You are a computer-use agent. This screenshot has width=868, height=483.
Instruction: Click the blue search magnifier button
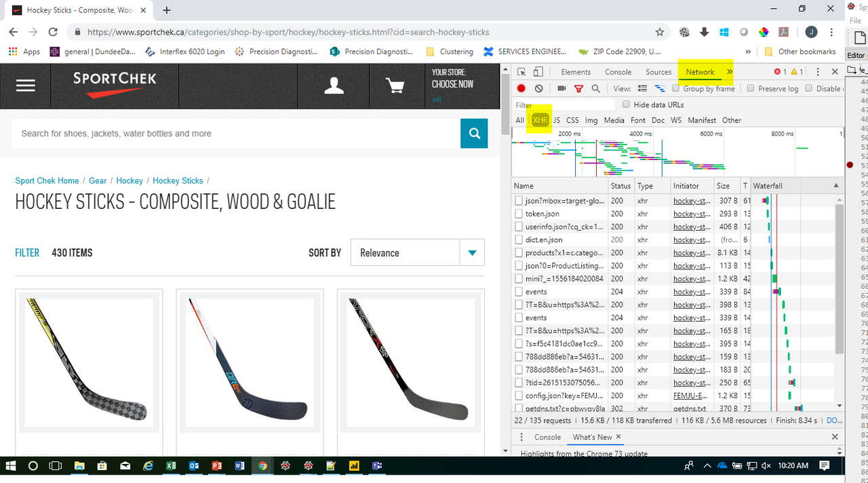(474, 133)
